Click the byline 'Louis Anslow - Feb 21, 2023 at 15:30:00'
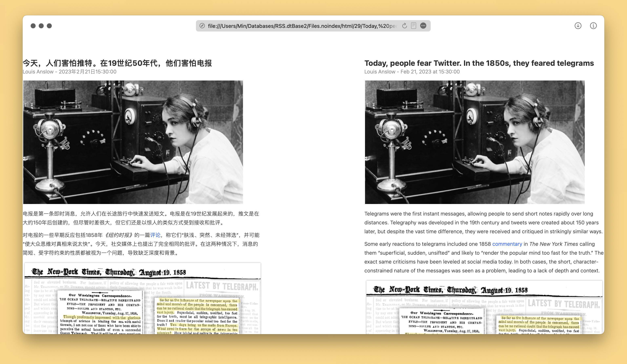The height and width of the screenshot is (364, 627). [x=412, y=72]
